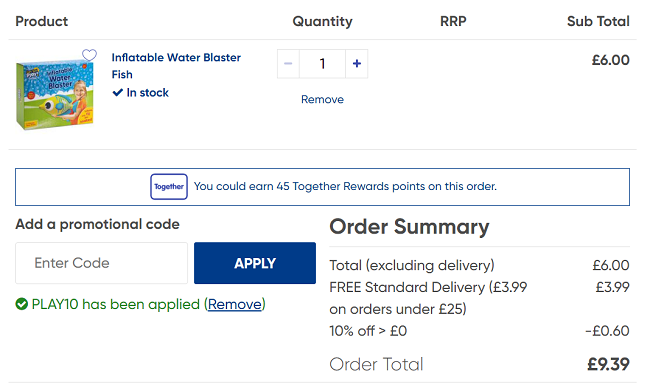Image resolution: width=650 pixels, height=391 pixels.
Task: Click the green applied-code checkmark icon
Action: click(x=22, y=304)
